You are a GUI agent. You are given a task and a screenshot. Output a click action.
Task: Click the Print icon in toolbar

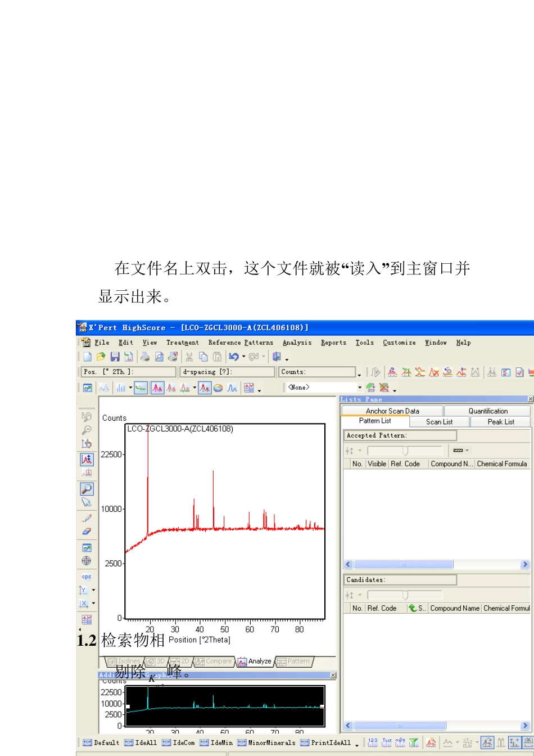(x=144, y=357)
